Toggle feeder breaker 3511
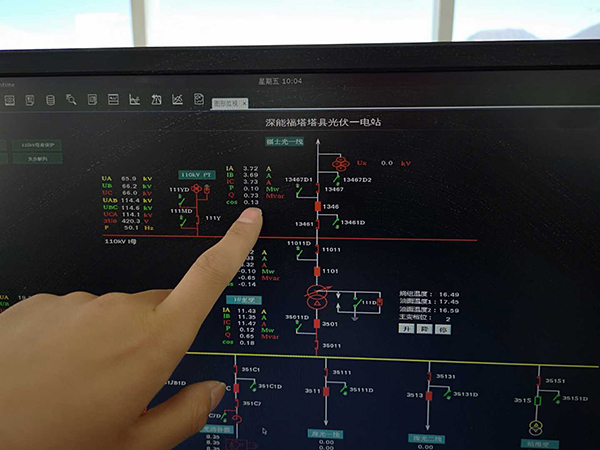 coord(326,391)
